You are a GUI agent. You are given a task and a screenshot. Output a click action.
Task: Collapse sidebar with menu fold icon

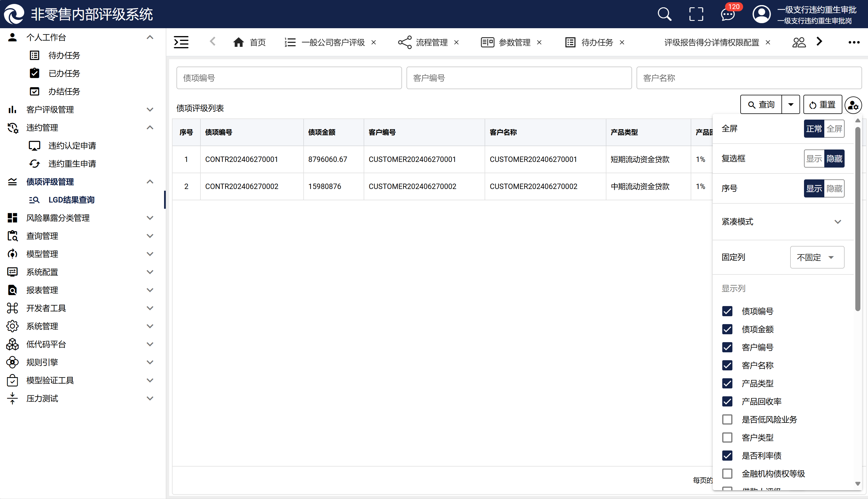pyautogui.click(x=181, y=42)
